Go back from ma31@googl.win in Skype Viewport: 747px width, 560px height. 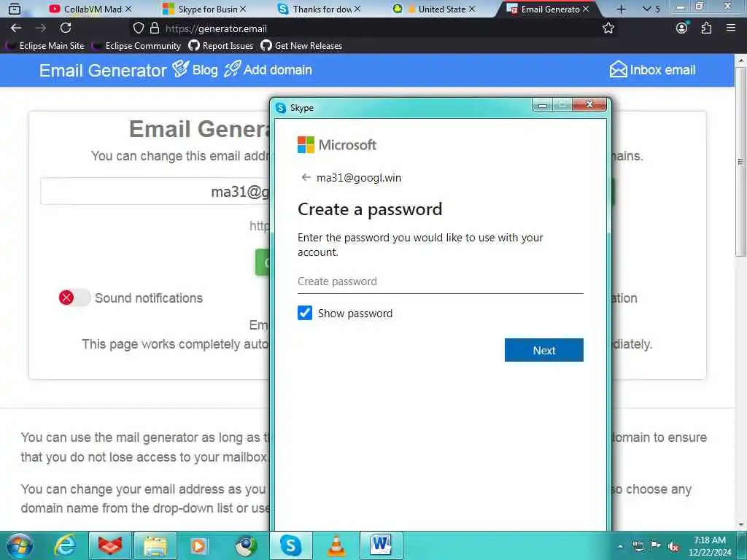[306, 178]
